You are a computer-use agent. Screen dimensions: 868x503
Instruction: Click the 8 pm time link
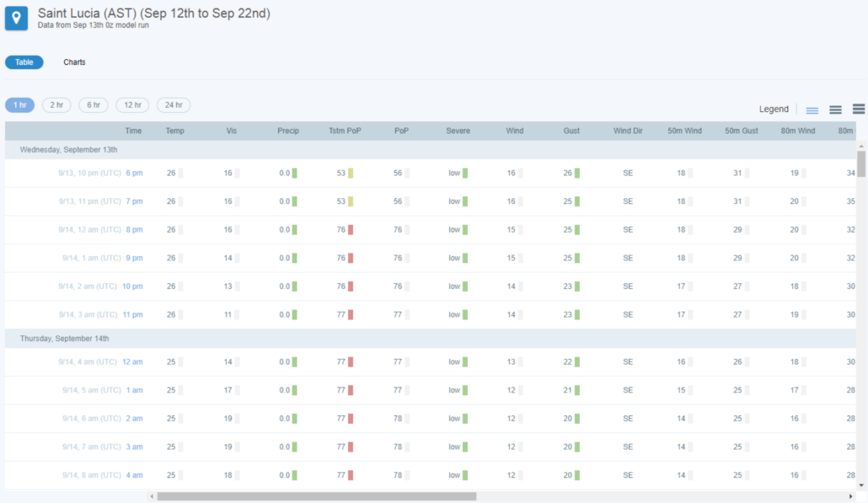[x=134, y=230]
